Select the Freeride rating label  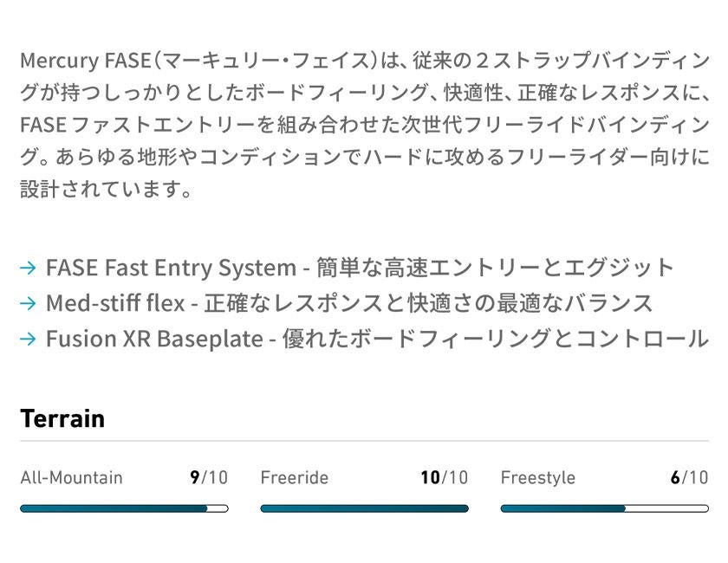pyautogui.click(x=294, y=477)
